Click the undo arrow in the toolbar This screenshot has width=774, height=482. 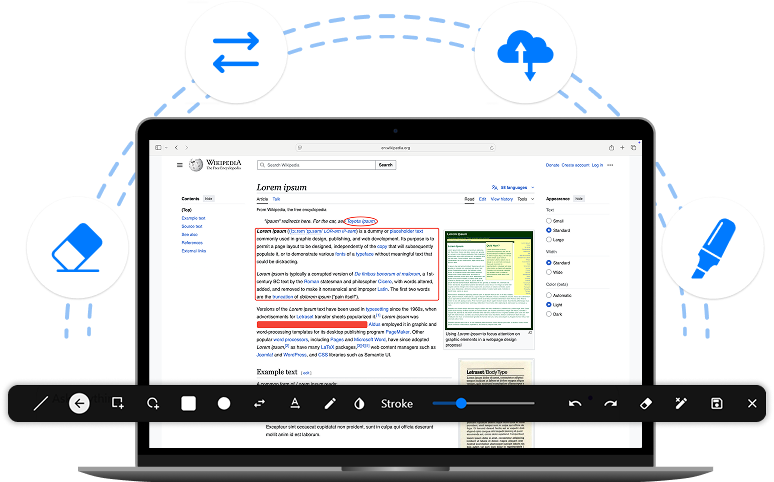click(575, 404)
